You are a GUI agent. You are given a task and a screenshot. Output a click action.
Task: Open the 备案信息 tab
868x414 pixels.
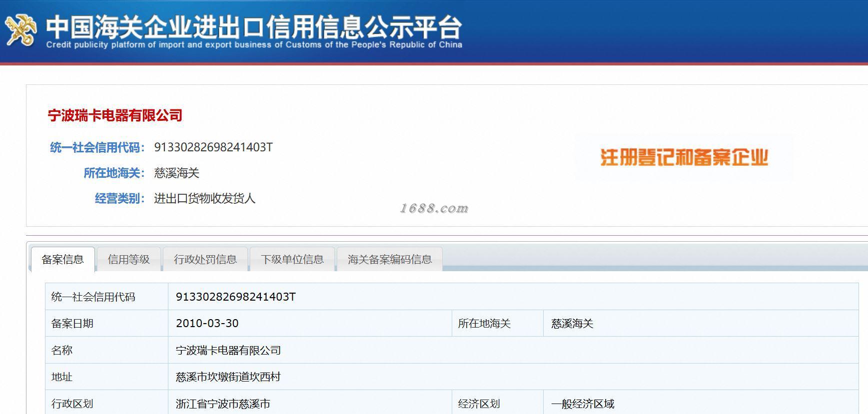click(x=62, y=259)
